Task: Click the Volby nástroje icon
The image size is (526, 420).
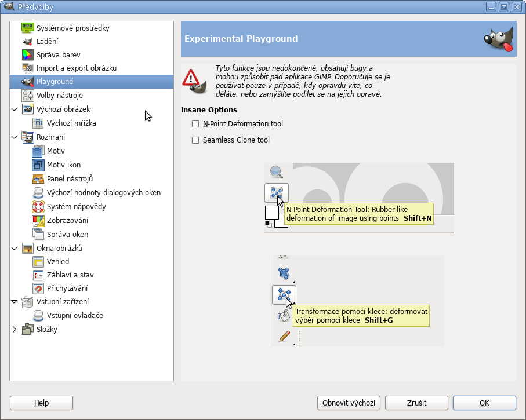Action: click(x=27, y=95)
